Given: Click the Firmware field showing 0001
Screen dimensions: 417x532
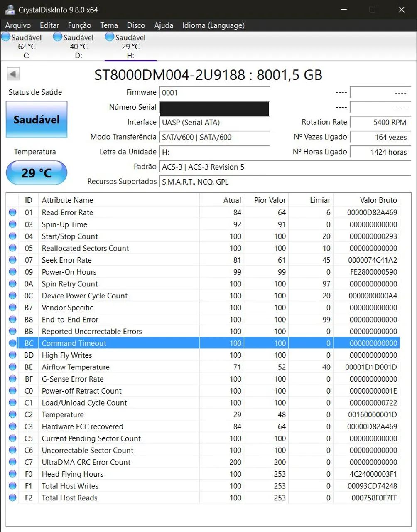Looking at the screenshot, I should pos(215,93).
